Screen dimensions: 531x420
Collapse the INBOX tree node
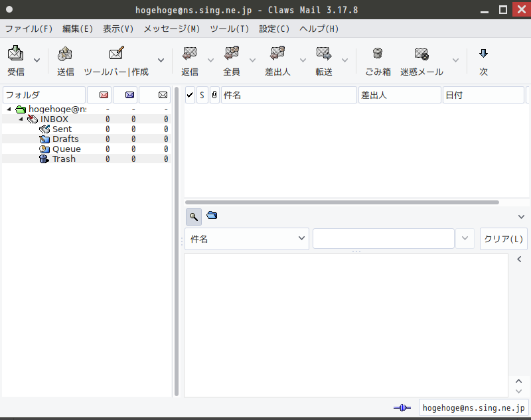coord(21,119)
